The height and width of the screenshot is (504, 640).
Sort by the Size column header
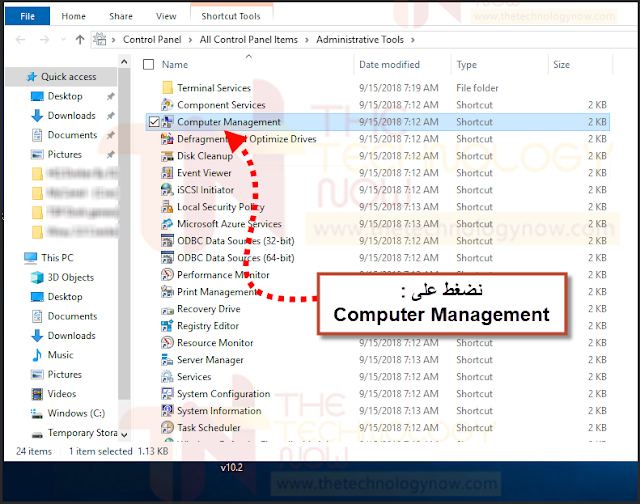561,64
